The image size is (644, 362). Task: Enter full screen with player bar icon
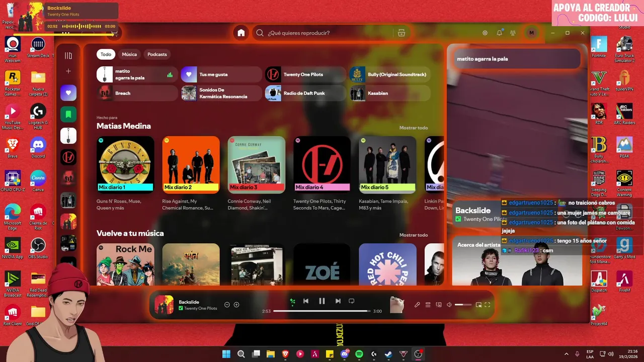(x=488, y=305)
